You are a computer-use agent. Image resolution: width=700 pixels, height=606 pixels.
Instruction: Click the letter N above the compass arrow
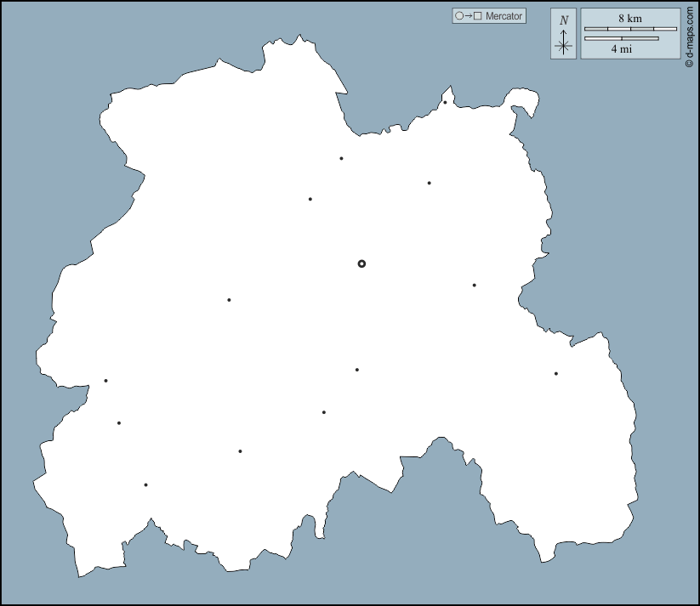563,20
